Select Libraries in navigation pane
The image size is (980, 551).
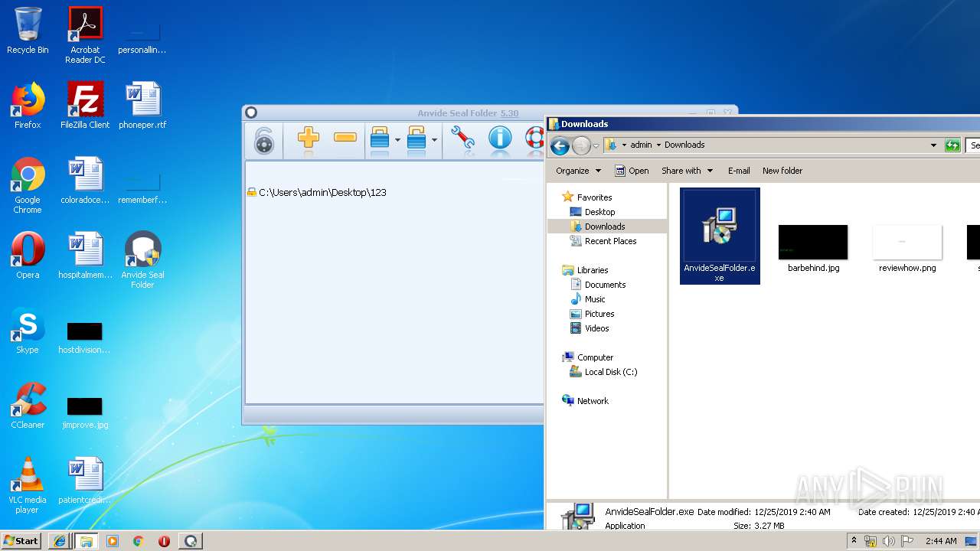(x=585, y=270)
